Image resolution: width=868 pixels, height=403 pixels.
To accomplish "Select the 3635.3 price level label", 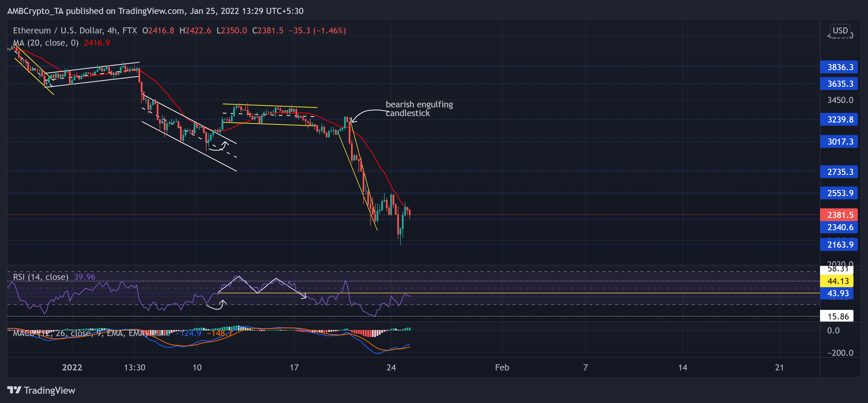I will point(839,84).
